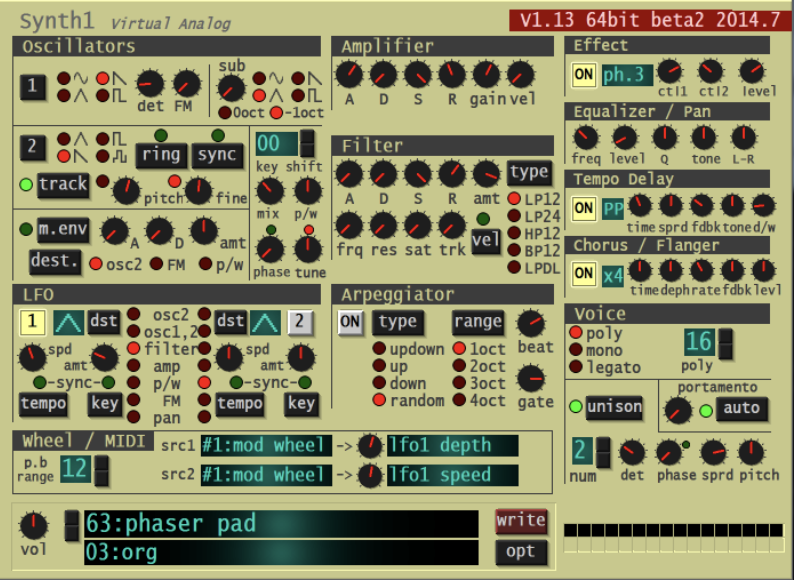Viewport: 797px width, 583px height.
Task: Turn off the Tempo Delay ON switch
Action: 583,209
